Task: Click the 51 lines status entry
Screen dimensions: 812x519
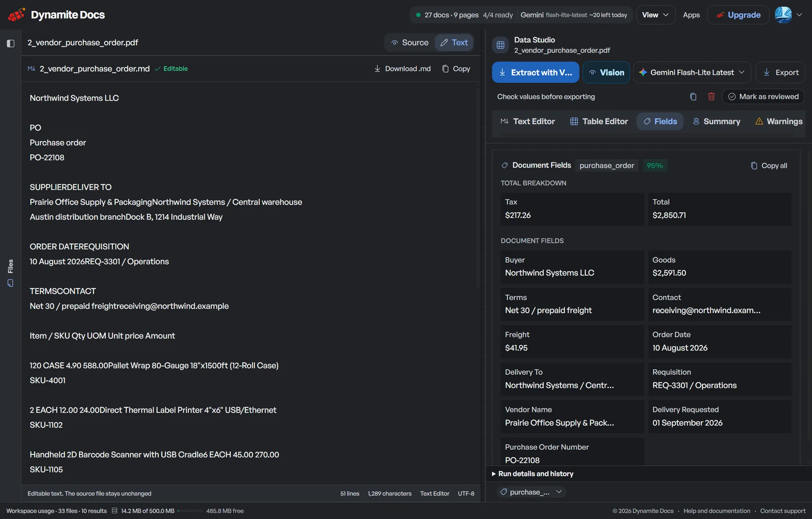Action: coord(350,494)
